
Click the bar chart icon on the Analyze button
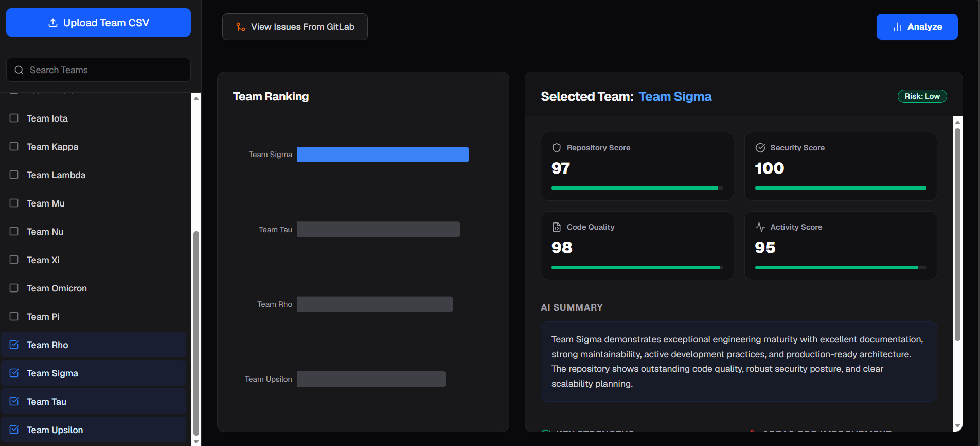click(x=897, y=27)
